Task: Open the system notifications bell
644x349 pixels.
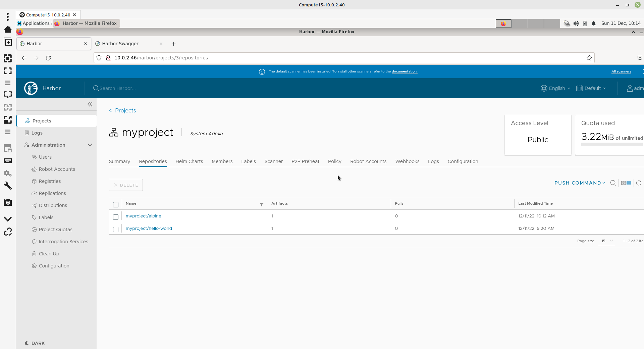Action: tap(594, 23)
